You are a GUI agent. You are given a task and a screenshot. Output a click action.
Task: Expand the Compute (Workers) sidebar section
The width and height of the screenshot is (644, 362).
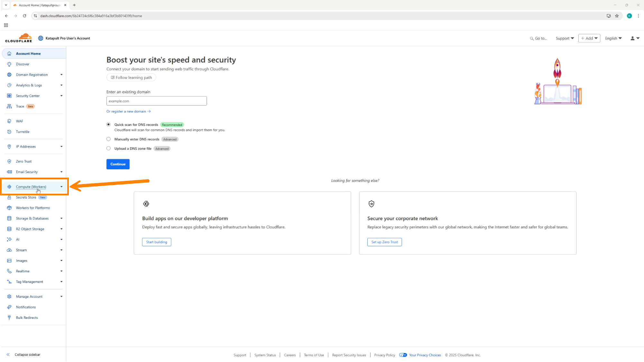[61, 187]
